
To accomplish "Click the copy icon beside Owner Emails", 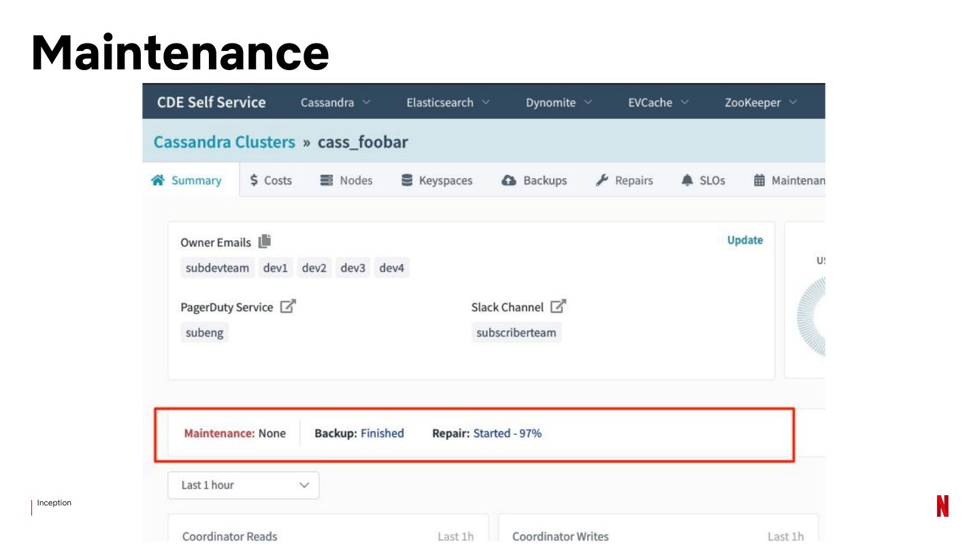I will pos(265,241).
